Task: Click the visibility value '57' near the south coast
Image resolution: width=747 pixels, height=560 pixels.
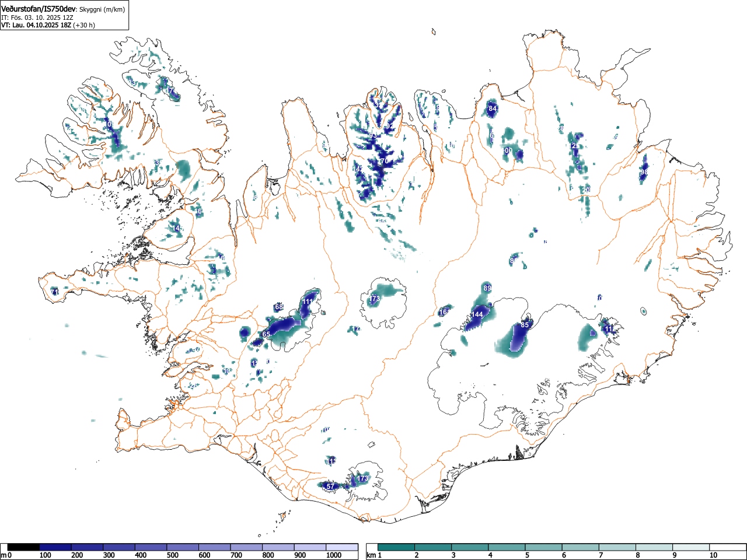Action: (330, 486)
